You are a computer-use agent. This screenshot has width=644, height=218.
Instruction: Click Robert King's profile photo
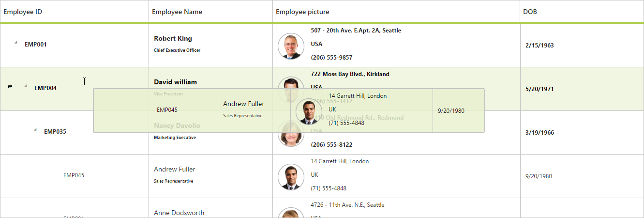291,47
